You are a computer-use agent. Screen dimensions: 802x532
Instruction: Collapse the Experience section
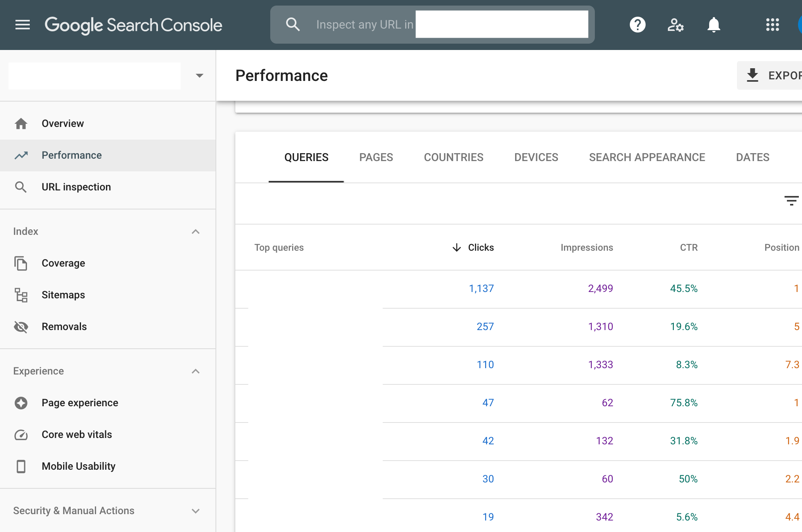click(195, 371)
